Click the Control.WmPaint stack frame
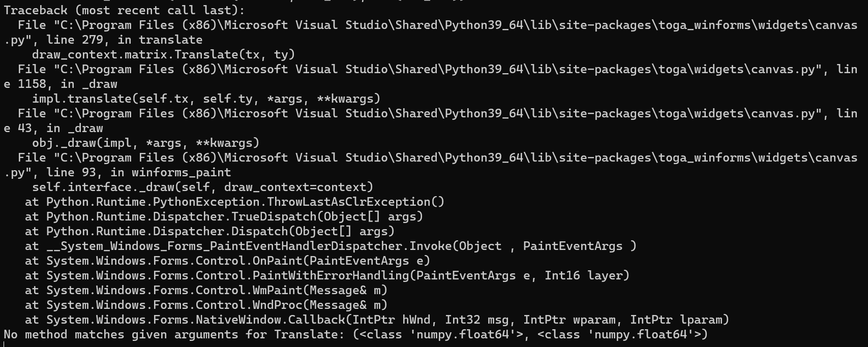This screenshot has height=347, width=868. 206,290
